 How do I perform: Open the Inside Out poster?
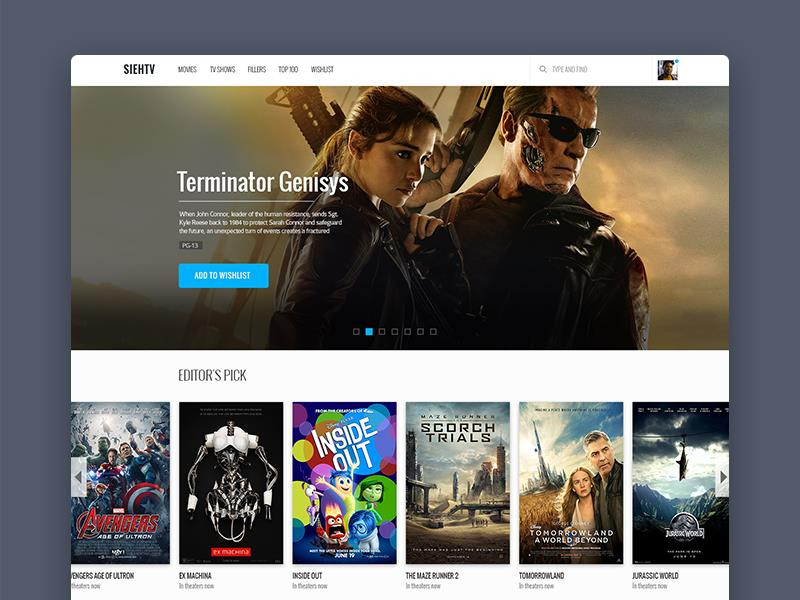(x=344, y=483)
